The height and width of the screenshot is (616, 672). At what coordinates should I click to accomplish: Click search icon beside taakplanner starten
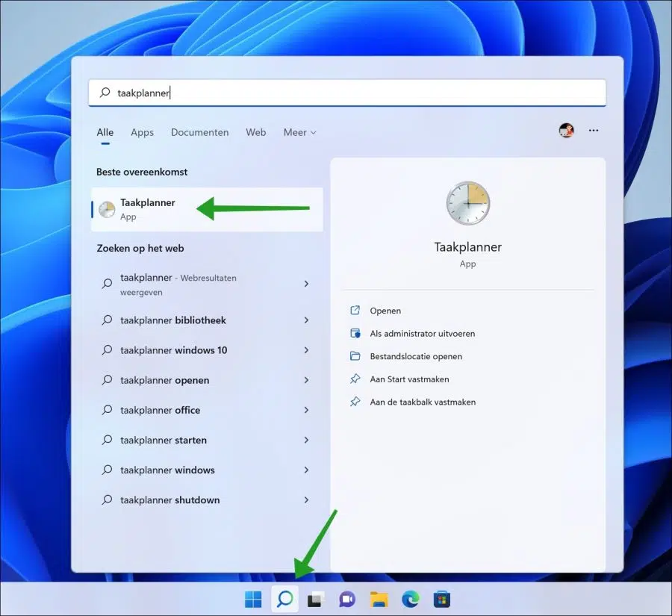point(107,441)
